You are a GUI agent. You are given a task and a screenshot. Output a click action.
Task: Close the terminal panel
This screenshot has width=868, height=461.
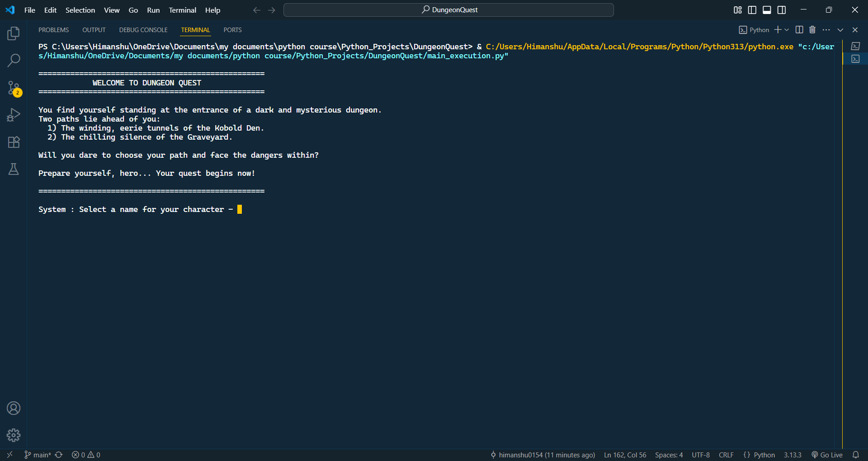tap(855, 30)
